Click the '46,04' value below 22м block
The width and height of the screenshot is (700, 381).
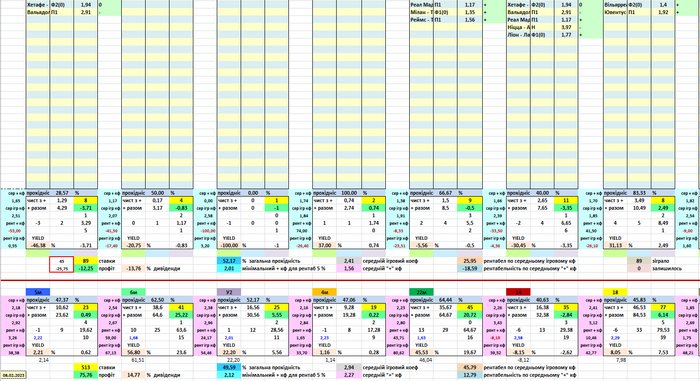click(426, 360)
